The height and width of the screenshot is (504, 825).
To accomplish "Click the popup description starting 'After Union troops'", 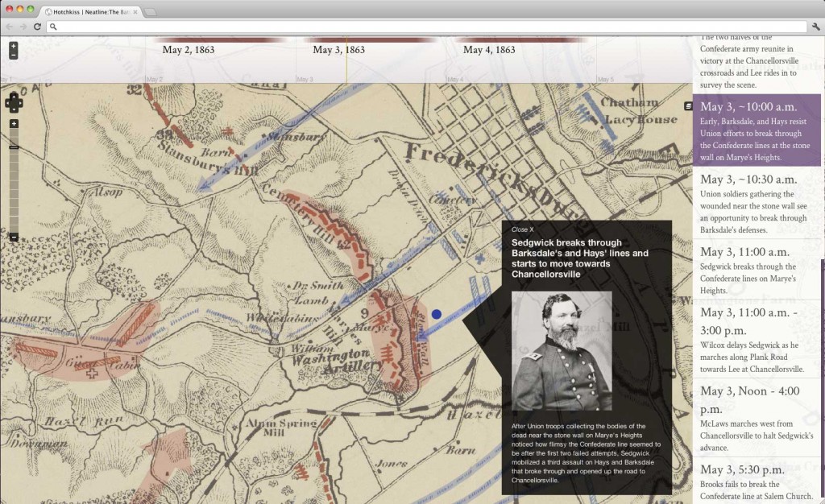I will pyautogui.click(x=587, y=453).
